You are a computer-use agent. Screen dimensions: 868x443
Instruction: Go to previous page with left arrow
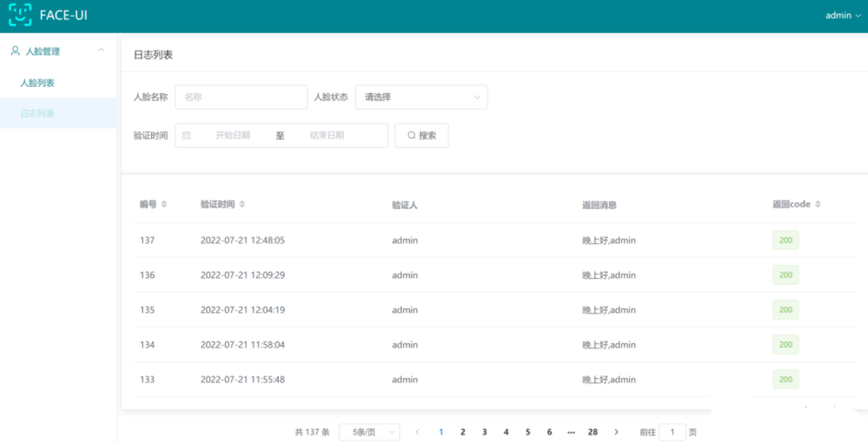point(417,432)
